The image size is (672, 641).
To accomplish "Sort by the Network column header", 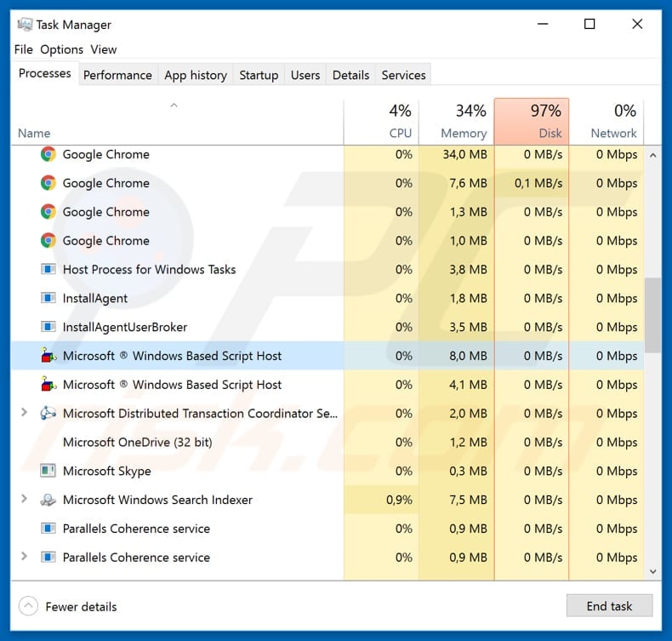I will click(607, 122).
